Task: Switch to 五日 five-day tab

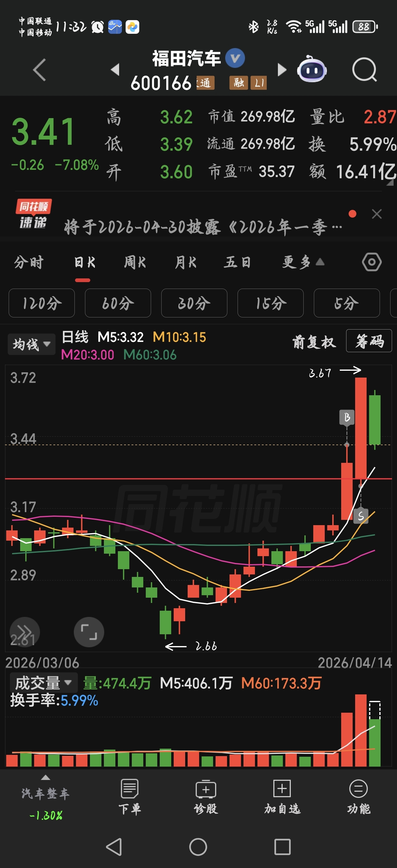Action: tap(237, 262)
